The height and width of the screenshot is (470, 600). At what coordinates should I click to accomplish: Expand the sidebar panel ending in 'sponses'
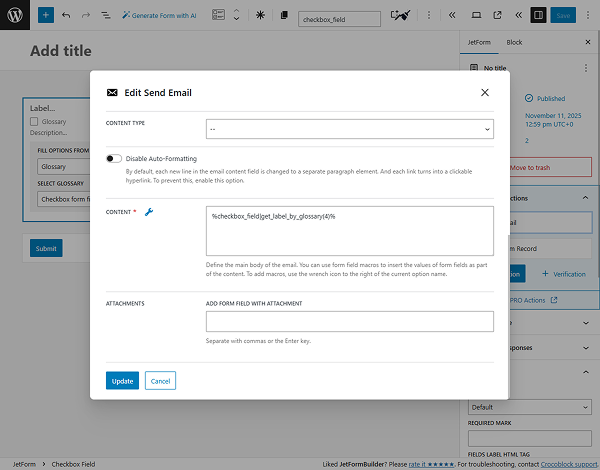tap(585, 348)
